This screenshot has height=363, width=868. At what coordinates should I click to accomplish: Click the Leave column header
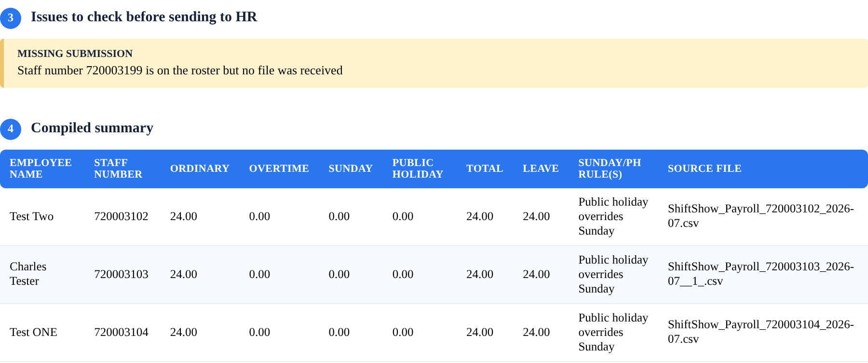click(x=541, y=168)
